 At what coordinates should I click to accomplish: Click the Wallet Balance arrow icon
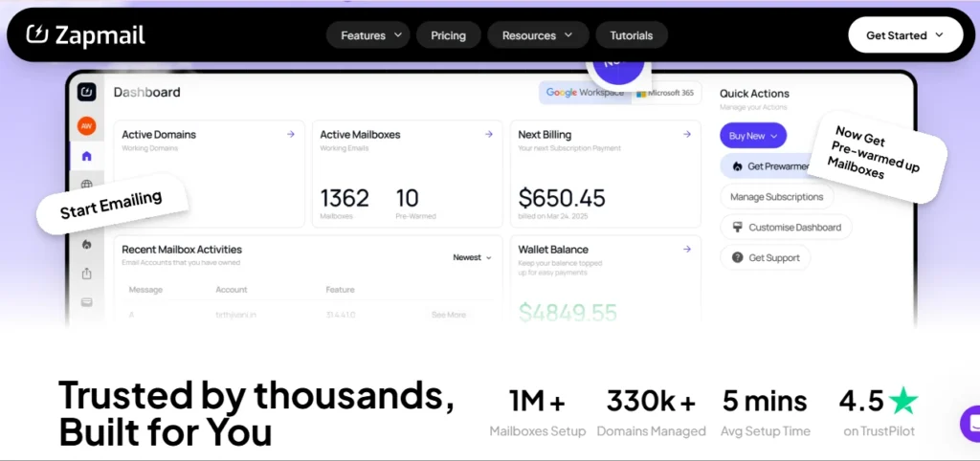687,250
